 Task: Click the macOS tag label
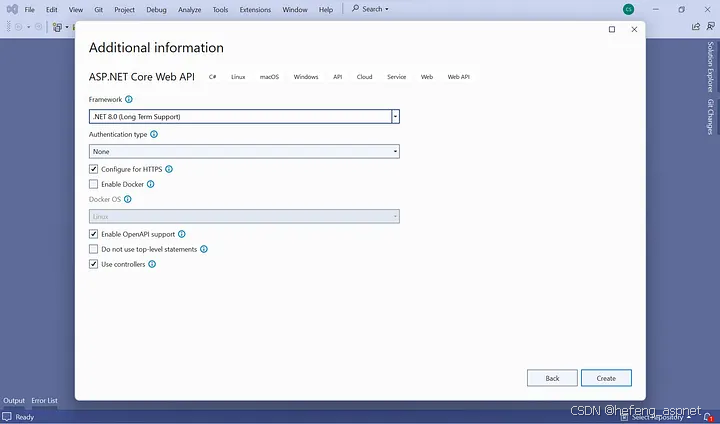pyautogui.click(x=270, y=77)
